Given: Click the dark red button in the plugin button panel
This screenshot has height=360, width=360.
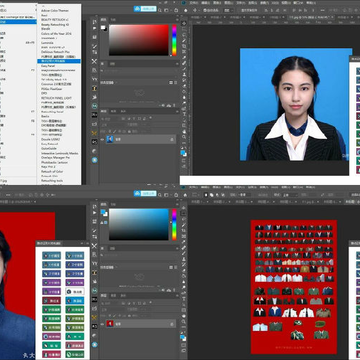Looking at the screenshot, I should click(x=51, y=300).
